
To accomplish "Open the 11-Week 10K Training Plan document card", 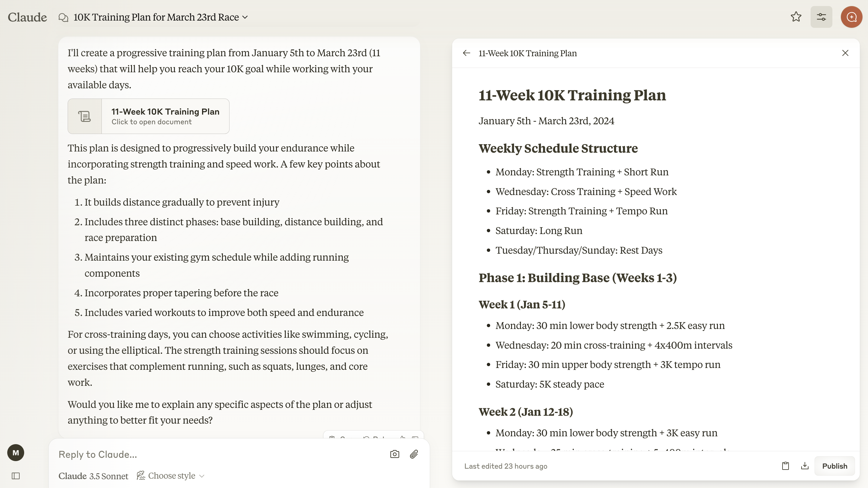I will [x=149, y=116].
